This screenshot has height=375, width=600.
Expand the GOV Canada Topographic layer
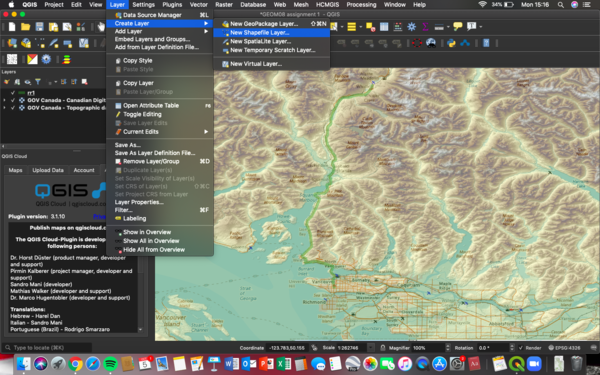(5, 108)
